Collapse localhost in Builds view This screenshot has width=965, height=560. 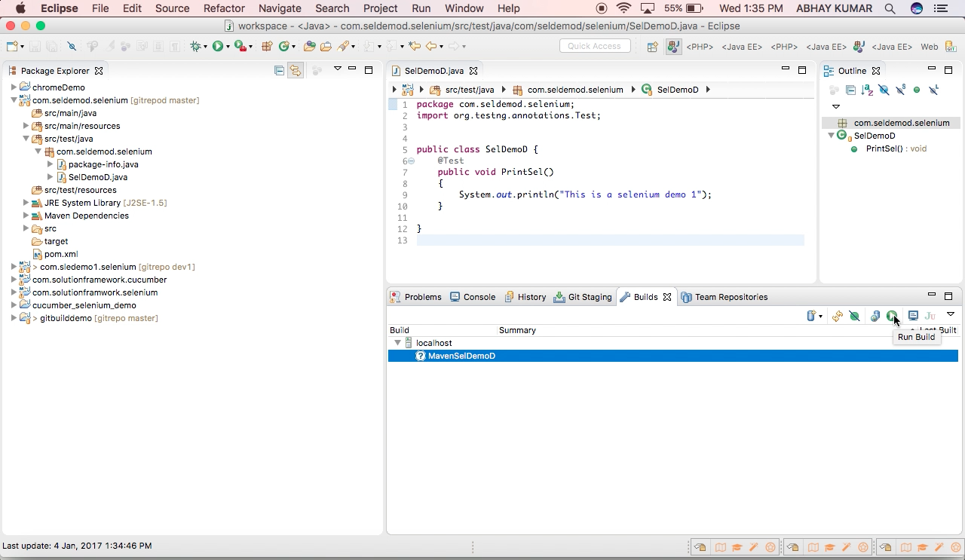pyautogui.click(x=398, y=343)
